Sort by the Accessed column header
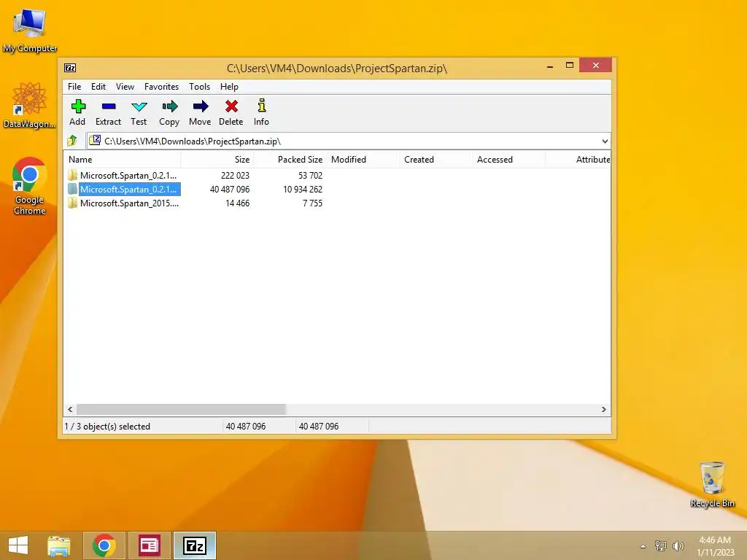Image resolution: width=747 pixels, height=560 pixels. click(x=508, y=160)
